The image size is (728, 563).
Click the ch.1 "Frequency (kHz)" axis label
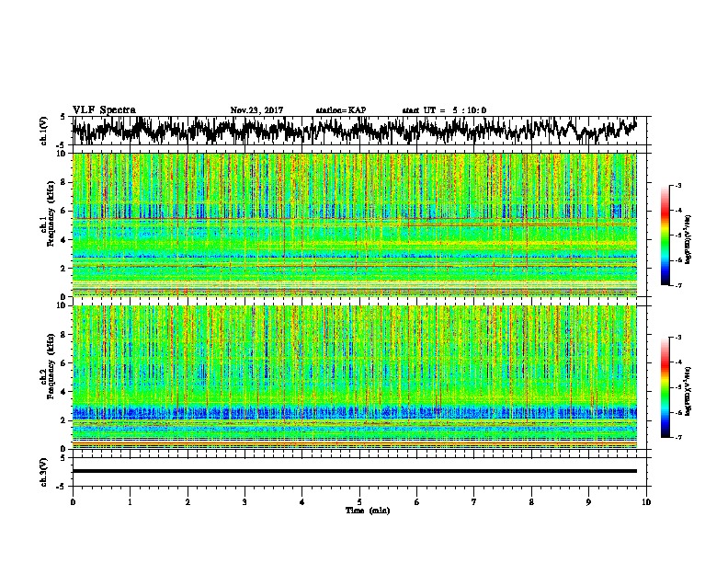point(51,214)
